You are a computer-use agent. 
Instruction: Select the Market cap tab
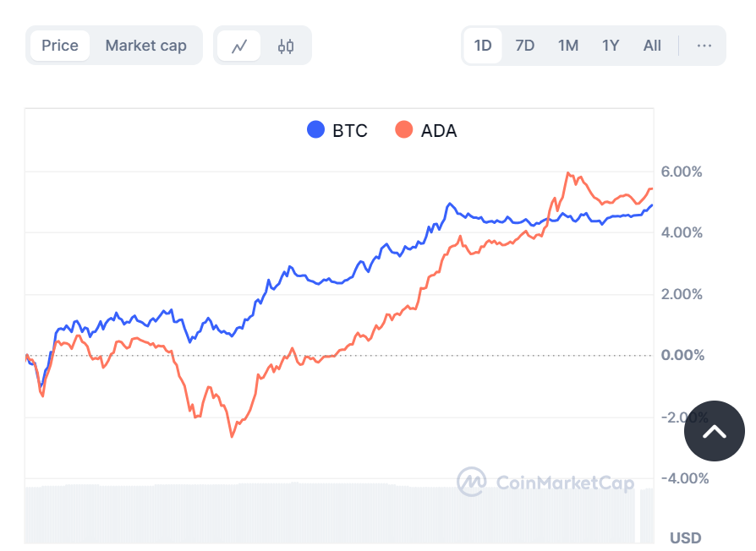tap(145, 46)
